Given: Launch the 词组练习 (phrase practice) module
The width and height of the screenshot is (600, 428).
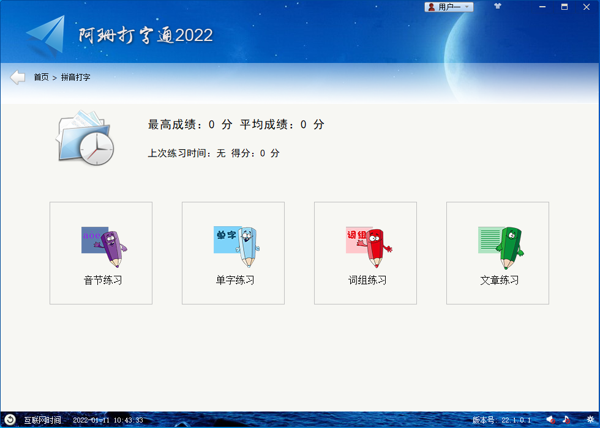Looking at the screenshot, I should [x=365, y=253].
